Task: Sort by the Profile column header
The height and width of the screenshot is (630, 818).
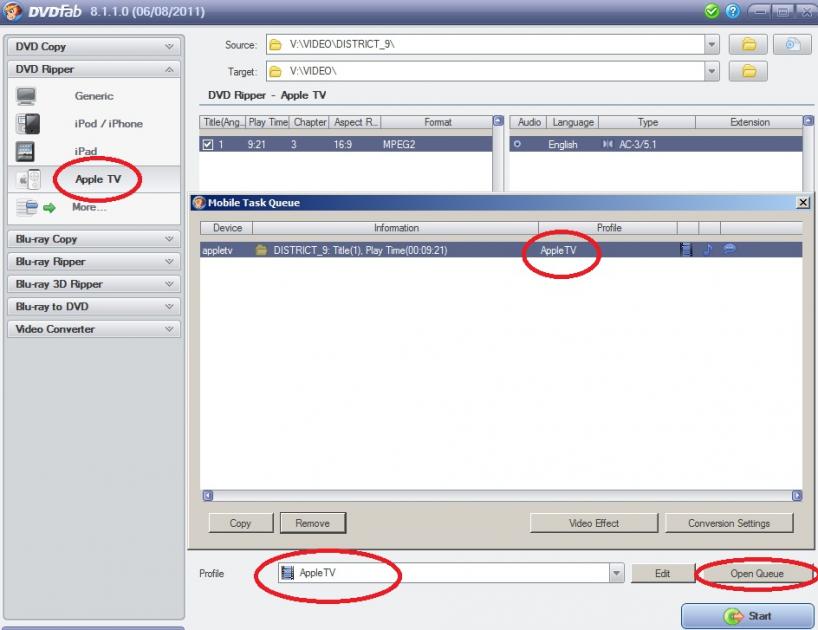Action: tap(608, 228)
